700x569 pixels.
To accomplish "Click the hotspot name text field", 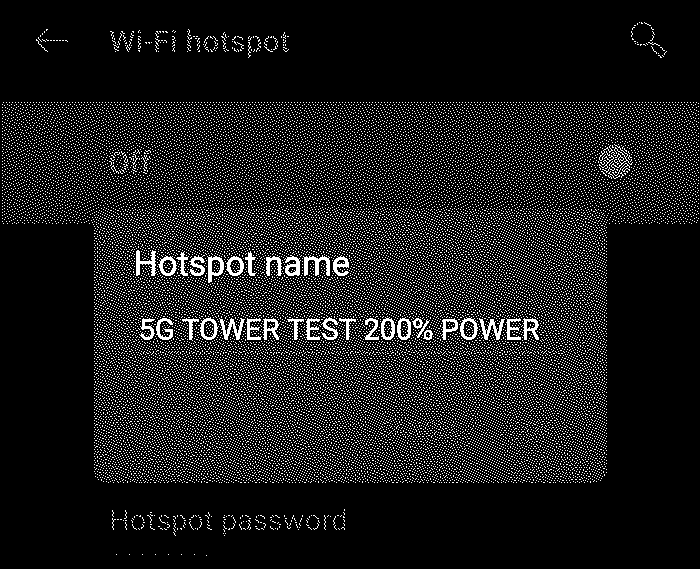I will [x=339, y=329].
